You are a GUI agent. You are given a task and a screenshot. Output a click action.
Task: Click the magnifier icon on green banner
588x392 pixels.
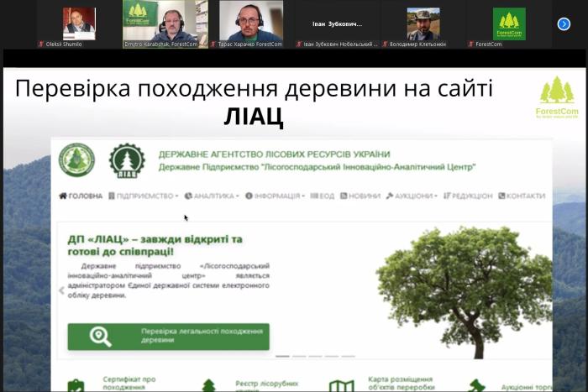point(101,337)
